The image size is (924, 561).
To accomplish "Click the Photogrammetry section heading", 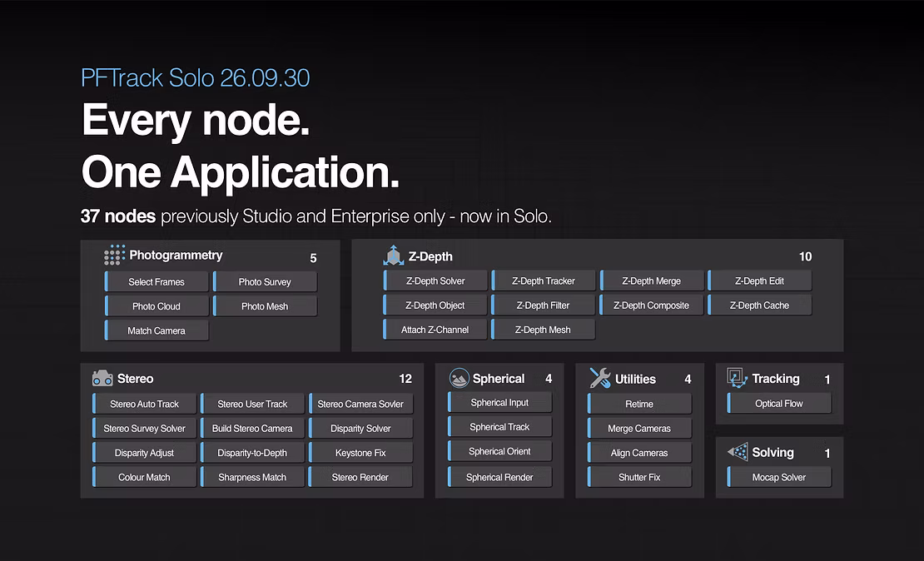I will (x=176, y=256).
